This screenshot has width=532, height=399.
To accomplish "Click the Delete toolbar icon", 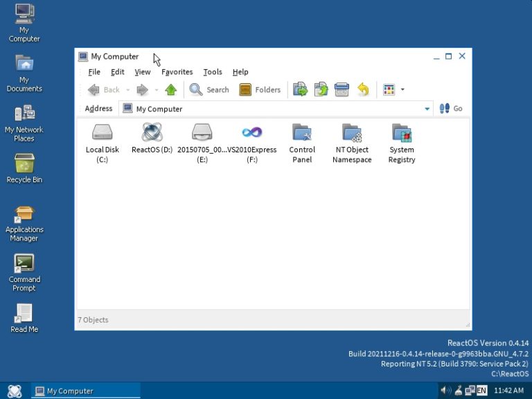I will (342, 89).
